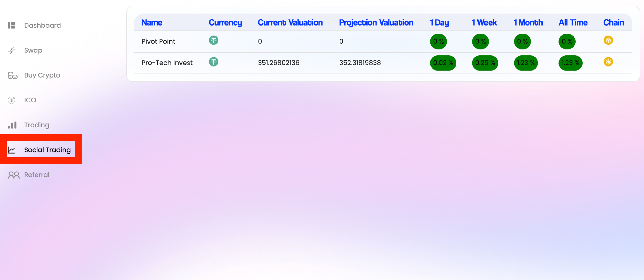Image resolution: width=644 pixels, height=280 pixels.
Task: Open Pivot Point trader name
Action: 158,41
